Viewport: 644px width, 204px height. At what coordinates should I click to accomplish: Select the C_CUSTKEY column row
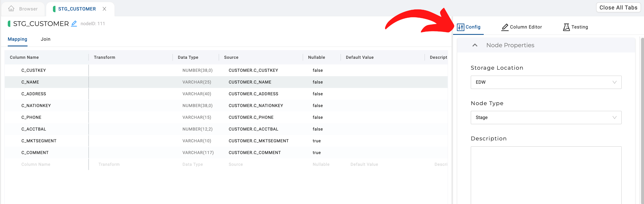[226, 71]
